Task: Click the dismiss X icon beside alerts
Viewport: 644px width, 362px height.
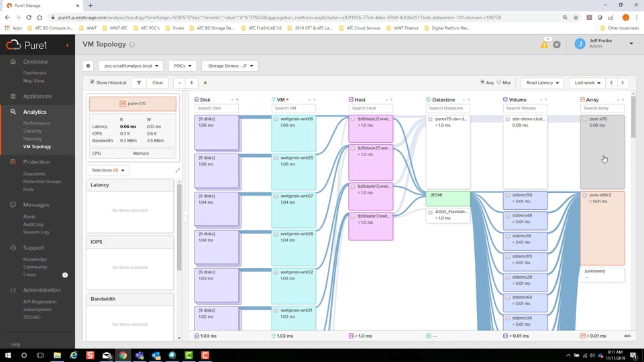Action: [557, 45]
